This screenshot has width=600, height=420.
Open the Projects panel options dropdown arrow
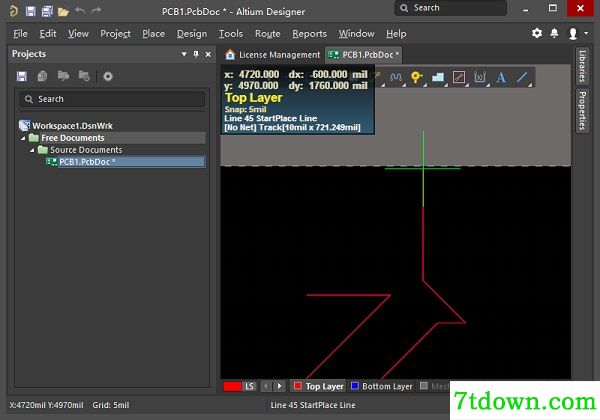click(184, 54)
